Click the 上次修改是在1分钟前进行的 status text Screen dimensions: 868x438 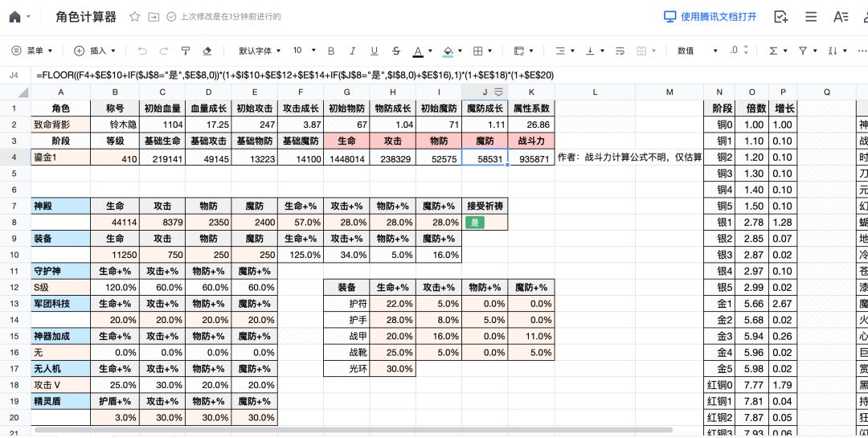pyautogui.click(x=230, y=17)
